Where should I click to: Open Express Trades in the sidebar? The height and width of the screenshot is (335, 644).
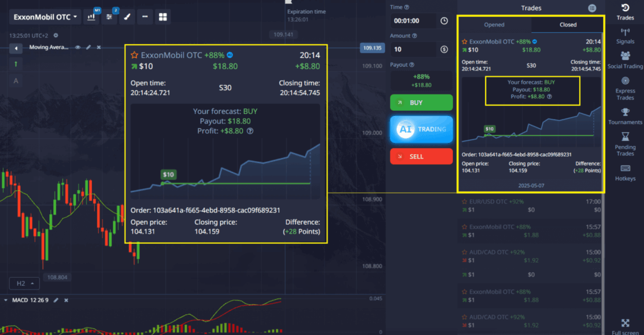point(625,88)
